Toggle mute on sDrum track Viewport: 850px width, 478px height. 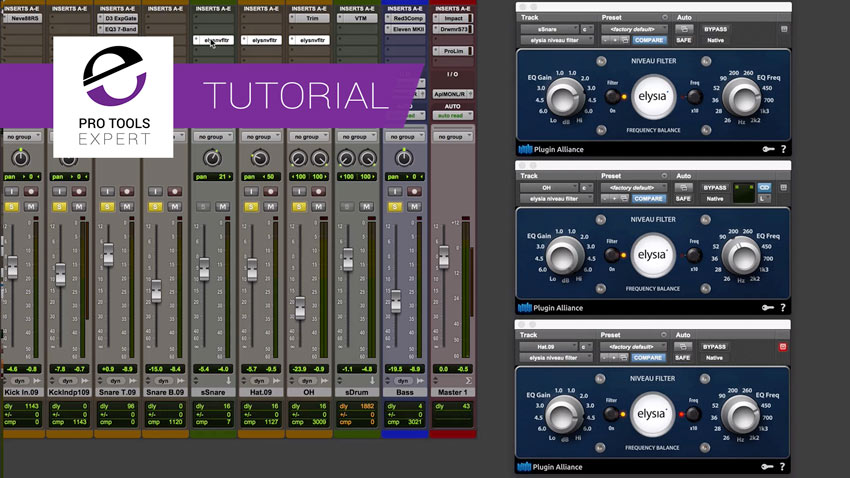[x=366, y=206]
